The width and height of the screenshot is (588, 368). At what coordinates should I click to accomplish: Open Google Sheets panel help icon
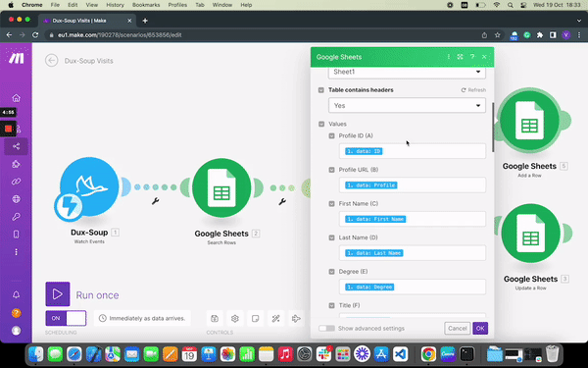tap(472, 57)
